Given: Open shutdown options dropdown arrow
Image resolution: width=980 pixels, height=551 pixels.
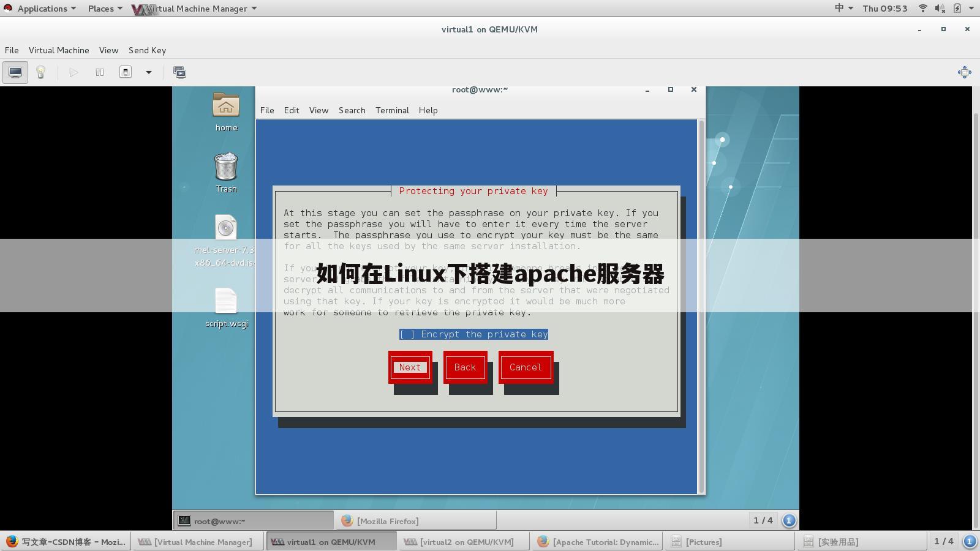Looking at the screenshot, I should pos(148,72).
